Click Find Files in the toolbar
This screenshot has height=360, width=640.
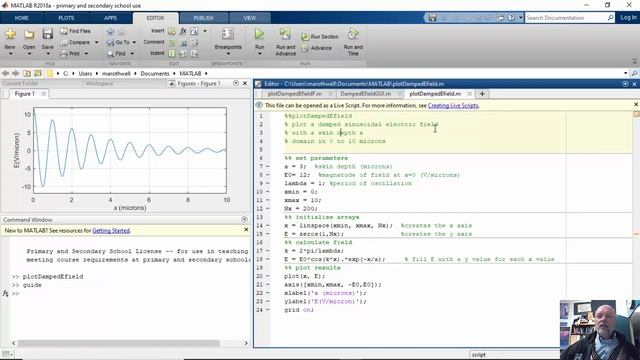[x=76, y=31]
